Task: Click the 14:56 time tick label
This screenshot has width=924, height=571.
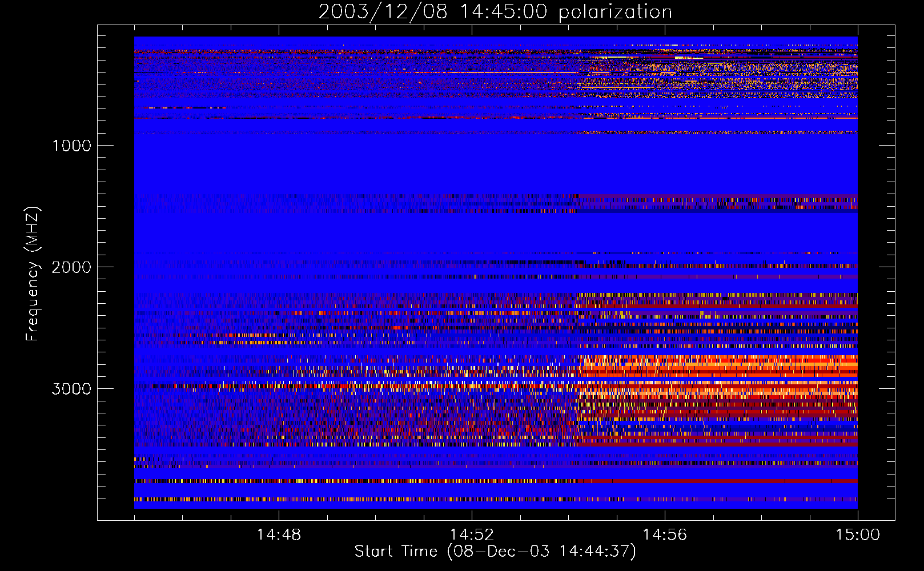Action: (x=665, y=535)
